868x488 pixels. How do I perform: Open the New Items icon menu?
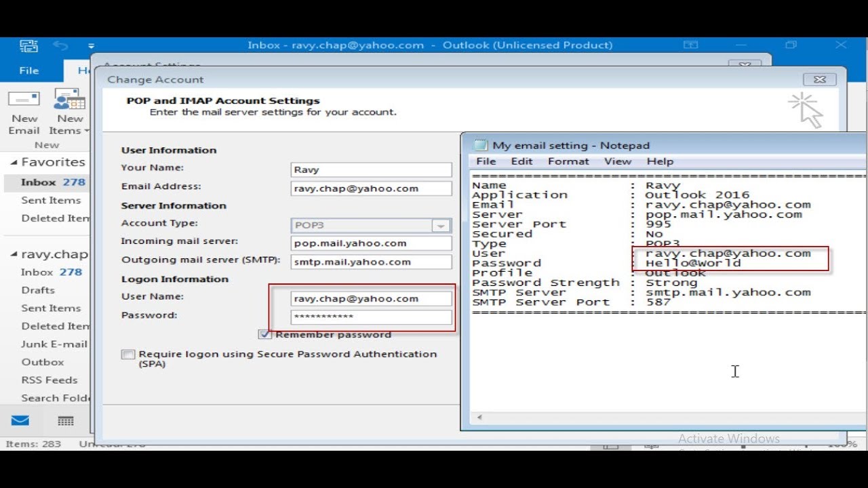(69, 112)
